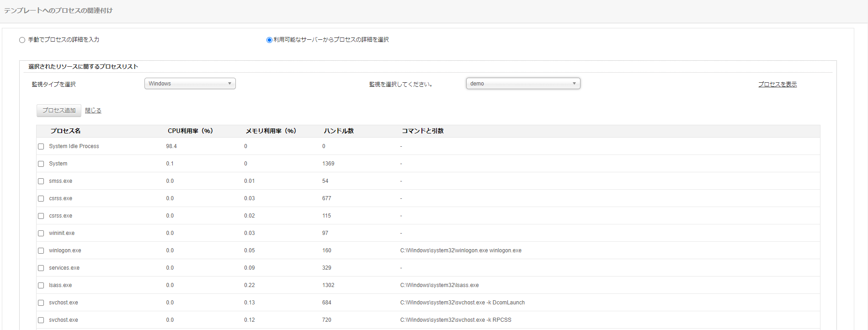Tick the checkbox for System process
The image size is (868, 330).
[41, 164]
